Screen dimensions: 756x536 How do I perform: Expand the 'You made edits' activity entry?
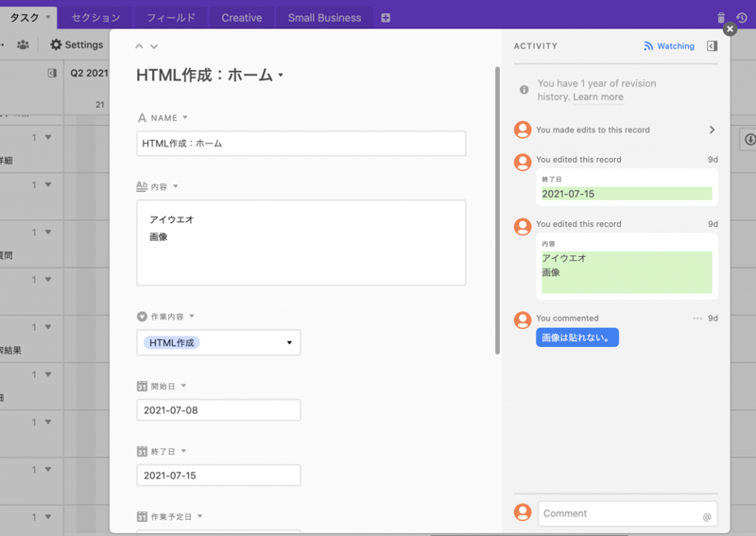712,130
